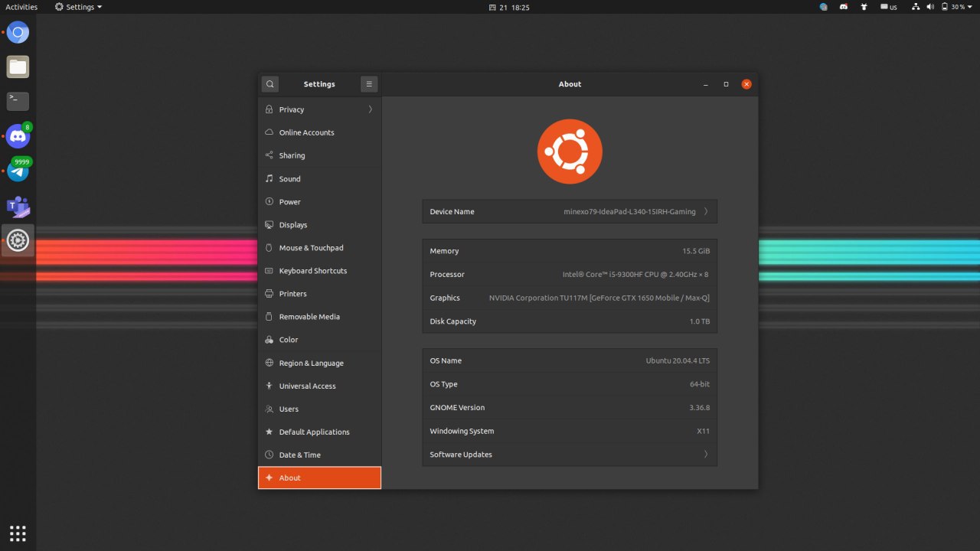Go to Region & Language settings
The height and width of the screenshot is (551, 980).
319,363
